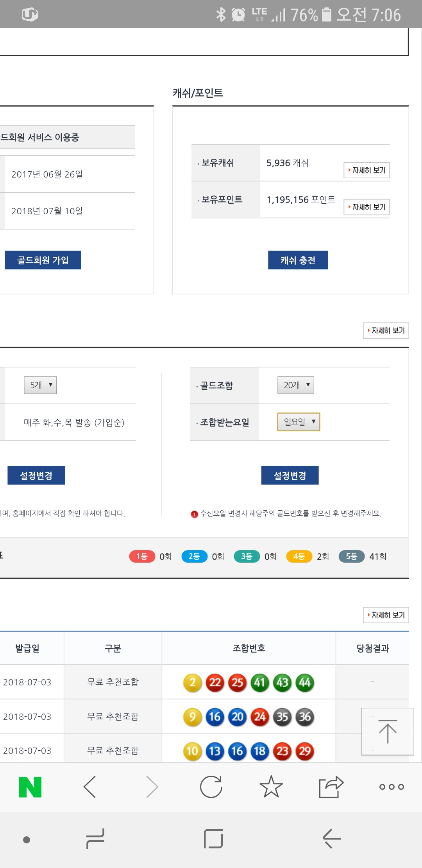Reload the page with refresh icon
The height and width of the screenshot is (868, 422).
coord(211,787)
